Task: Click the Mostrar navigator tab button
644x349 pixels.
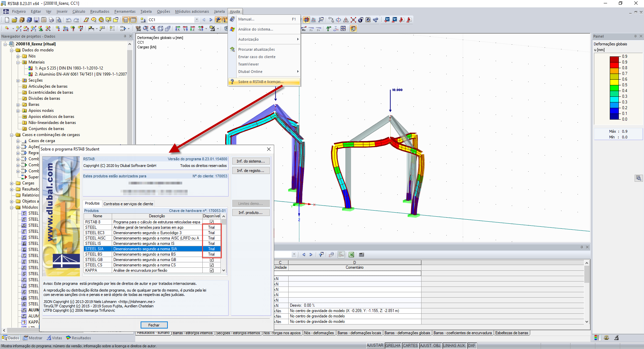Action: (33, 338)
